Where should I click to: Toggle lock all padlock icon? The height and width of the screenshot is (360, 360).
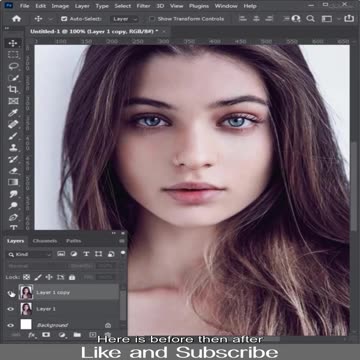point(72,277)
